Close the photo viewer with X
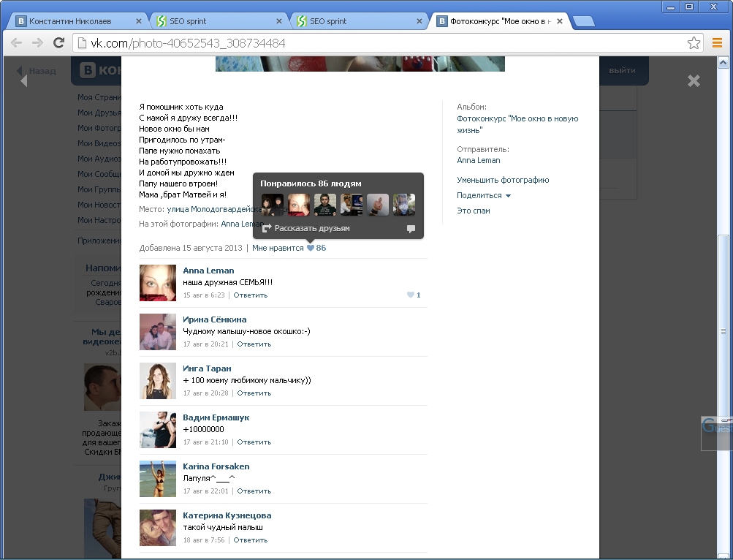The width and height of the screenshot is (733, 560). click(x=694, y=81)
